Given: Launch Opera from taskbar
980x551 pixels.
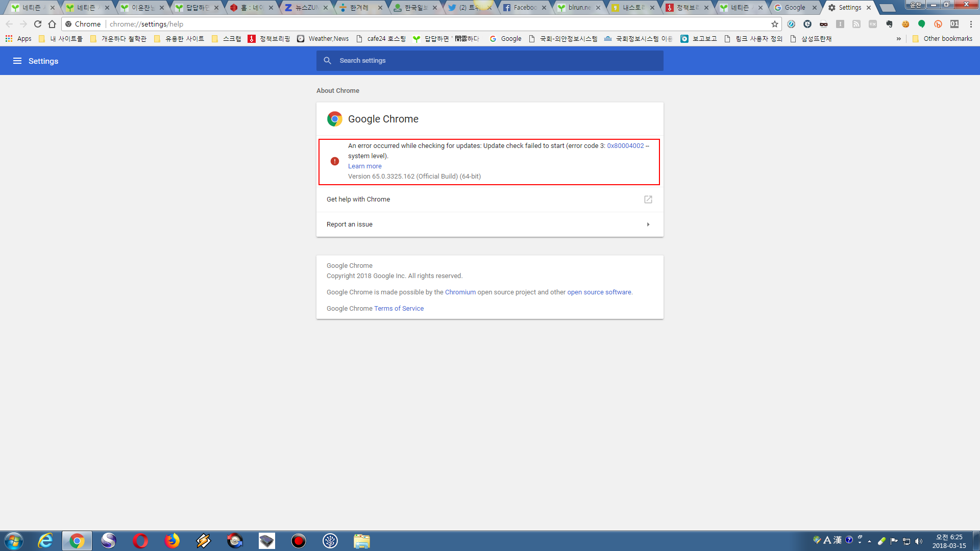Looking at the screenshot, I should 140,541.
